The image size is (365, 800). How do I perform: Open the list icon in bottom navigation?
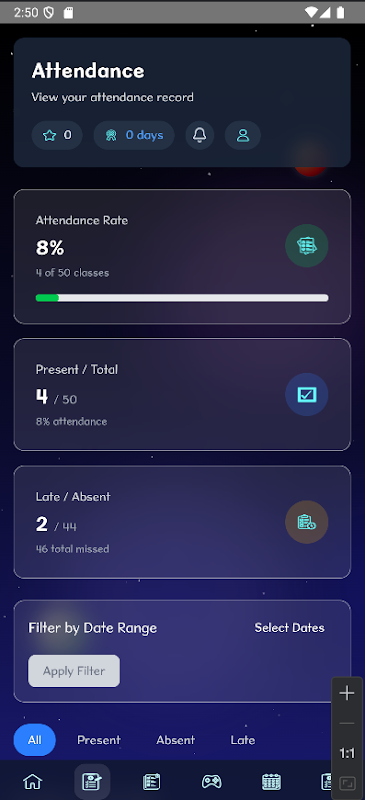point(152,781)
